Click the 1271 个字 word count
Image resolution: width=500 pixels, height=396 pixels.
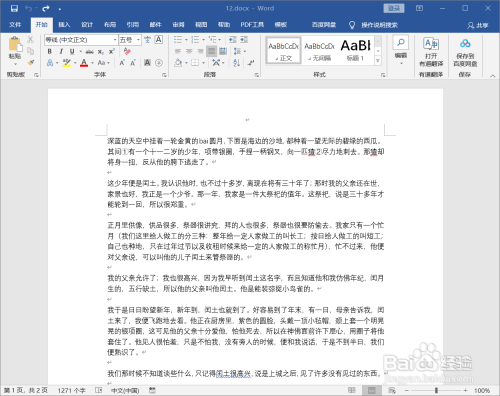pyautogui.click(x=71, y=390)
